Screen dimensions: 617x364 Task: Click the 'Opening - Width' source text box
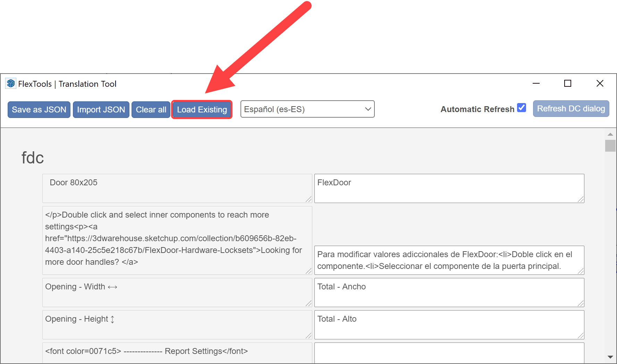point(177,293)
